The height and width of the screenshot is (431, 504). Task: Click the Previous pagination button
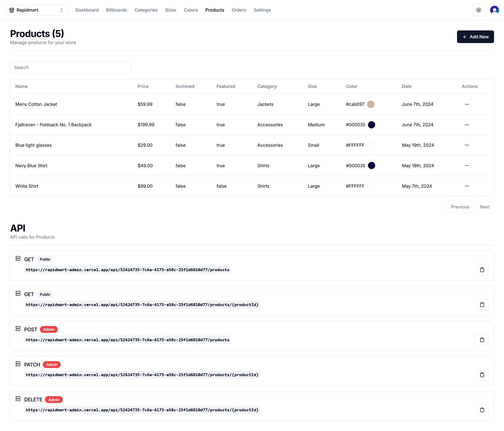[x=460, y=207]
